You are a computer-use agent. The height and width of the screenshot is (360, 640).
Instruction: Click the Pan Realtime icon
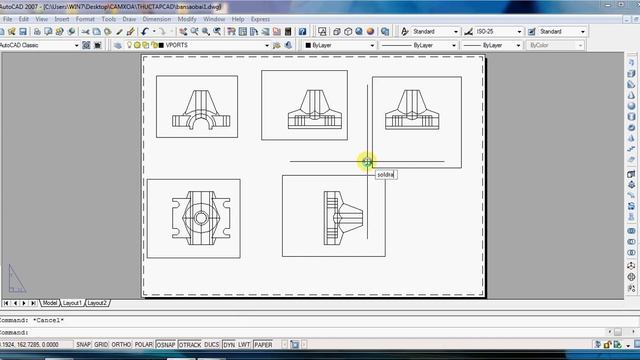click(x=183, y=31)
